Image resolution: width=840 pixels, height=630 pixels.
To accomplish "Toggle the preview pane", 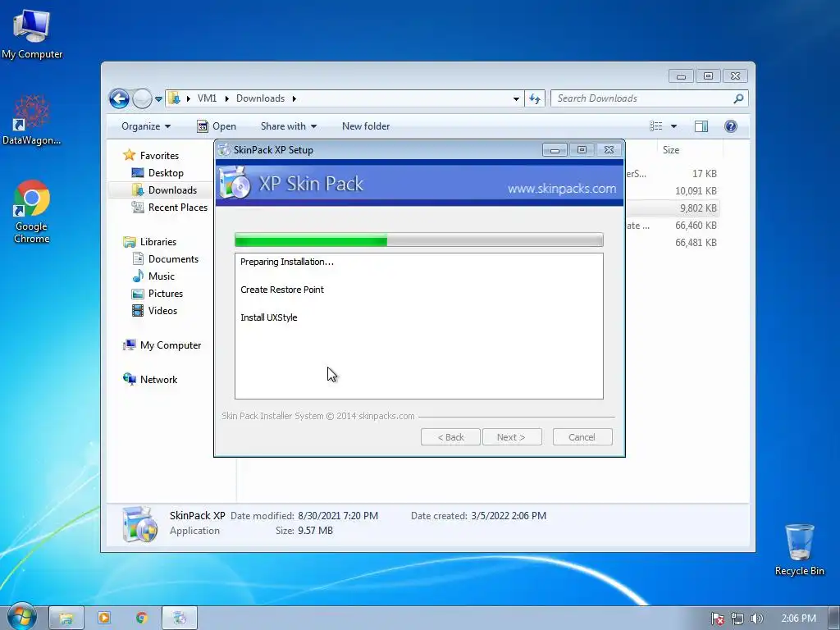I will coord(701,126).
